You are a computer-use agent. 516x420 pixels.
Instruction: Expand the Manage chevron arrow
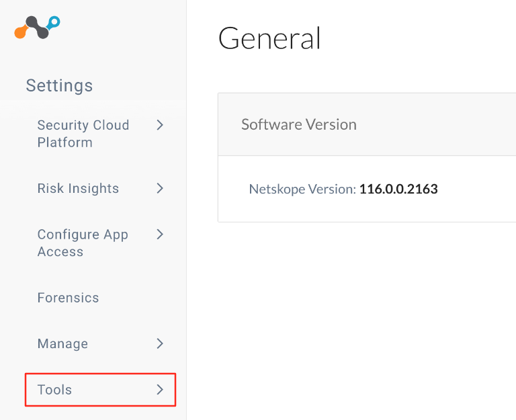(160, 343)
